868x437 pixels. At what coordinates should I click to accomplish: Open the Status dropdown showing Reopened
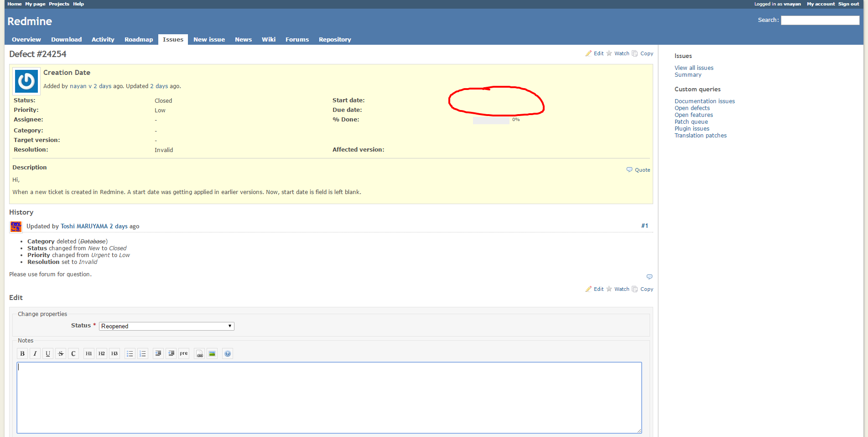(x=166, y=326)
